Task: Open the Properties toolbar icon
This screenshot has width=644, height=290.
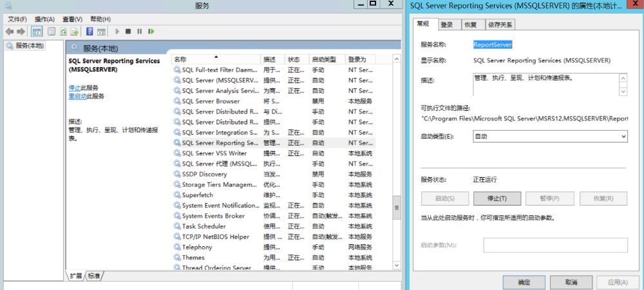Action: 52,32
